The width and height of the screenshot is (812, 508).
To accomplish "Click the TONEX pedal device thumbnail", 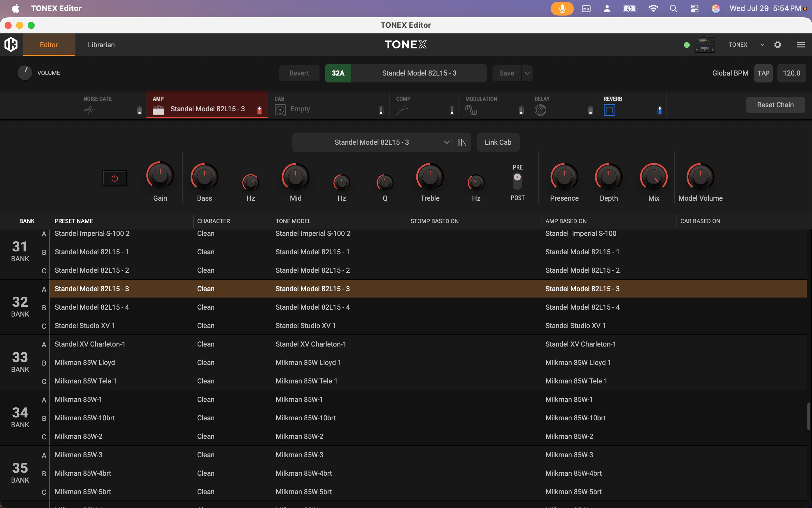I will [704, 45].
